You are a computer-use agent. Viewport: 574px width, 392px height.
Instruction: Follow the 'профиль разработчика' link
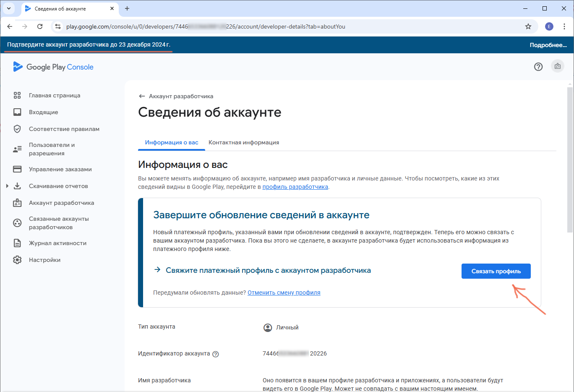point(295,187)
